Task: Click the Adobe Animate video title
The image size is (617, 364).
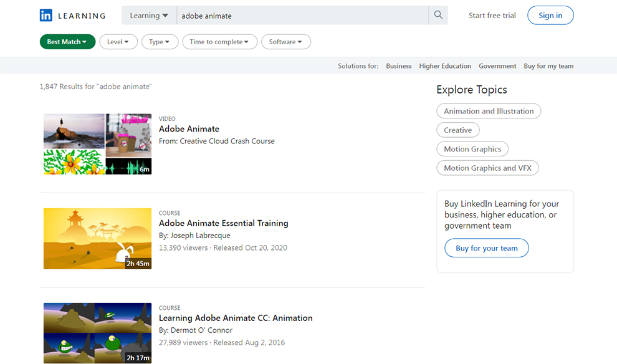Action: click(189, 128)
